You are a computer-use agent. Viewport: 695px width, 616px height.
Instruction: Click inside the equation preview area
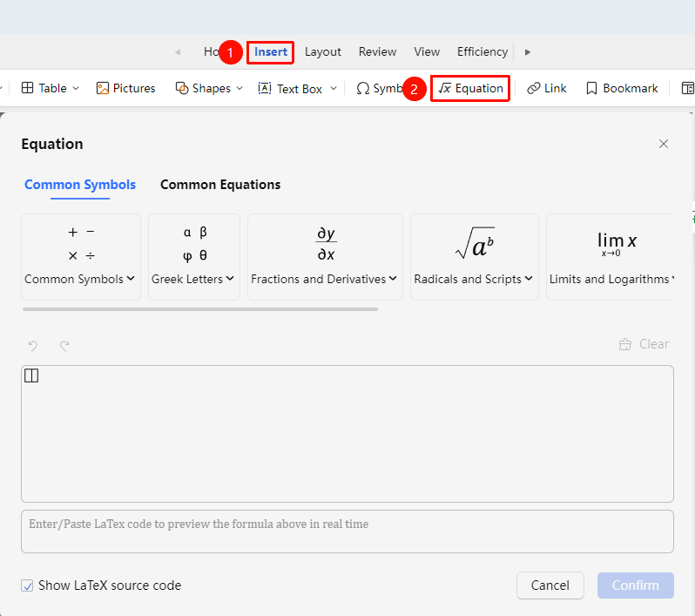(x=347, y=434)
